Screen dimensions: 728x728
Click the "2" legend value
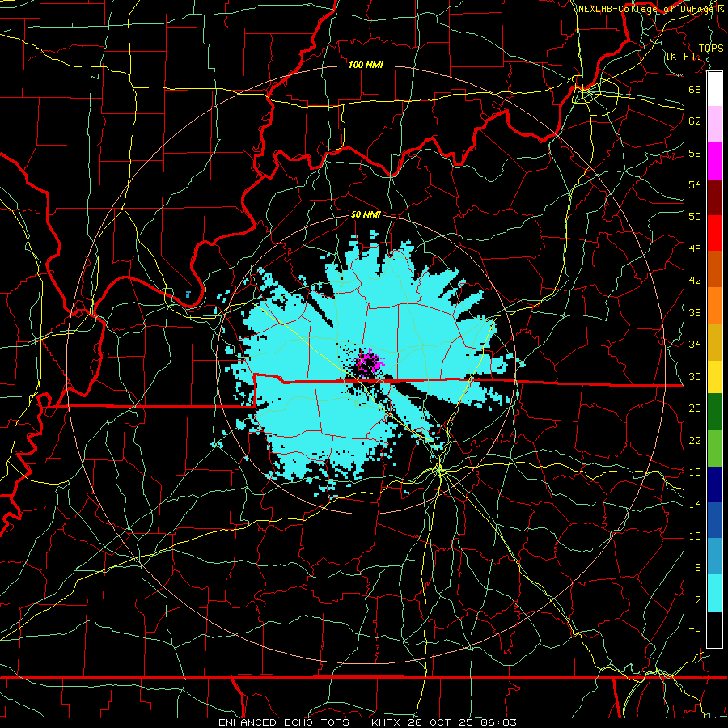(698, 600)
